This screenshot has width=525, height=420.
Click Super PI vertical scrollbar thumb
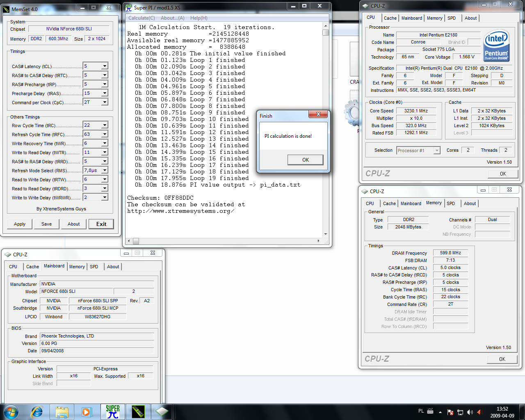click(326, 32)
